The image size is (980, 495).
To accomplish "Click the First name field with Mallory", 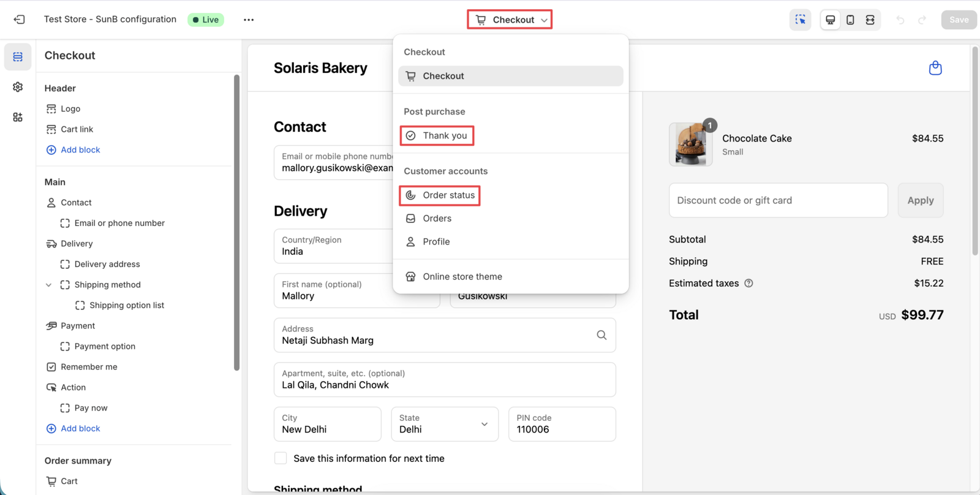I will [x=356, y=290].
